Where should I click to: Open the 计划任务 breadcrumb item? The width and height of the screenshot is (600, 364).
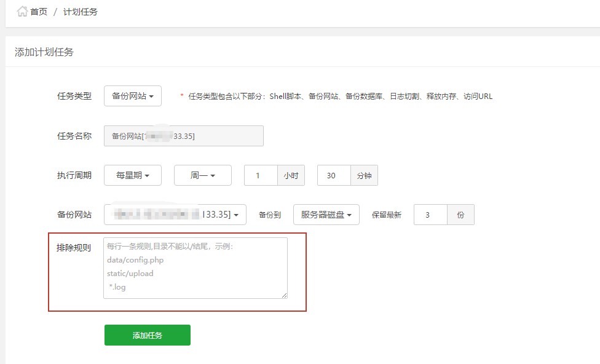coord(80,12)
